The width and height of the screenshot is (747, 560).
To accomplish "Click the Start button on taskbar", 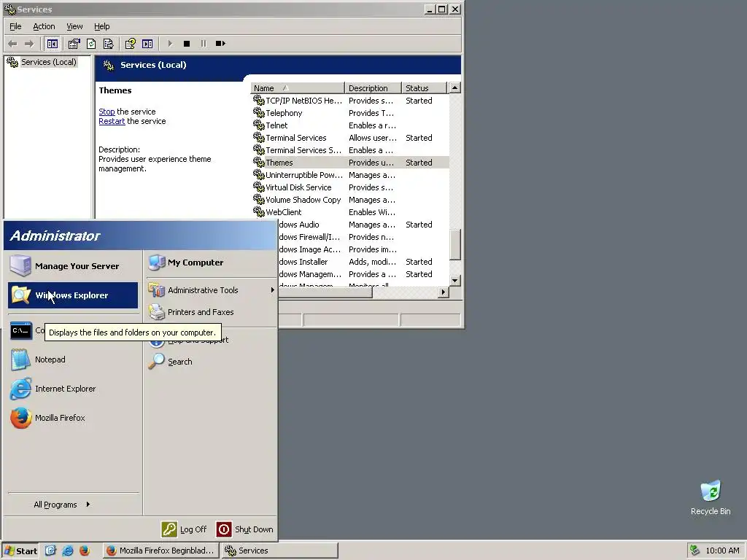I will pos(20,551).
